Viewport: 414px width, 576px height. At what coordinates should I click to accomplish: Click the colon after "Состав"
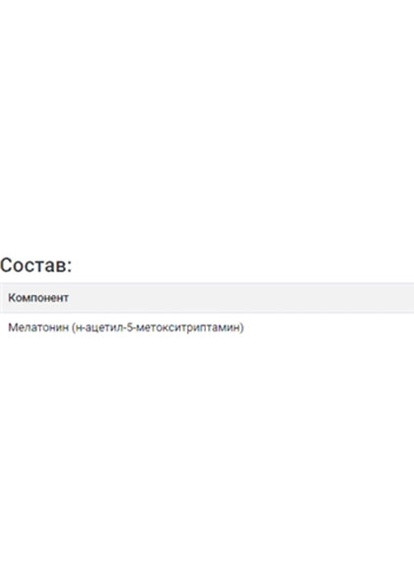pos(69,267)
